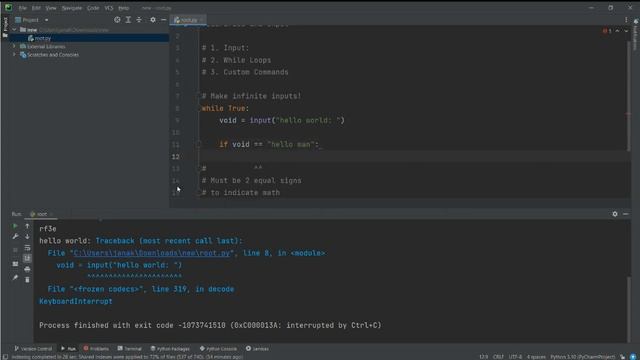Open Project panel gear options
Screen dimensions: 640x360
(x=153, y=20)
